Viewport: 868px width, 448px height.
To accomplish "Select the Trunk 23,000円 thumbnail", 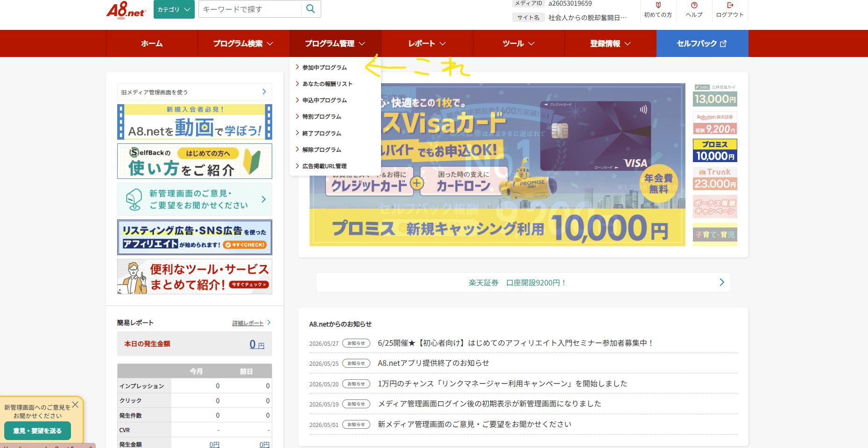I will [715, 178].
